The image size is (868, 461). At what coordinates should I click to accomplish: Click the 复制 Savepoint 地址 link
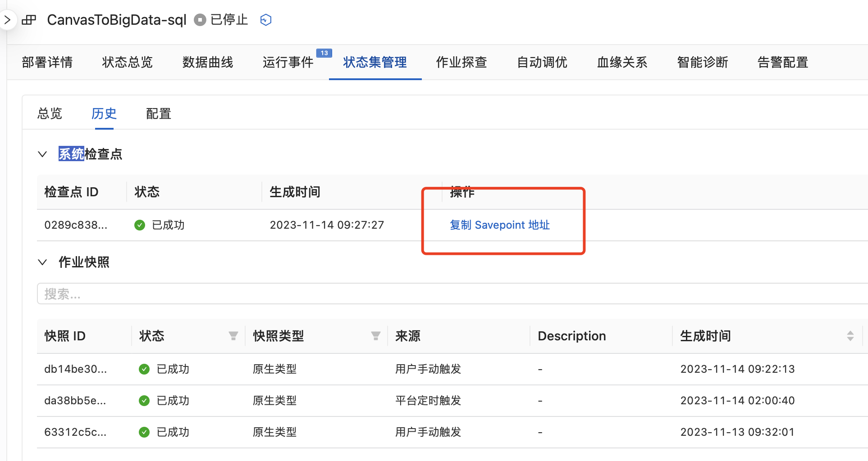coord(500,225)
